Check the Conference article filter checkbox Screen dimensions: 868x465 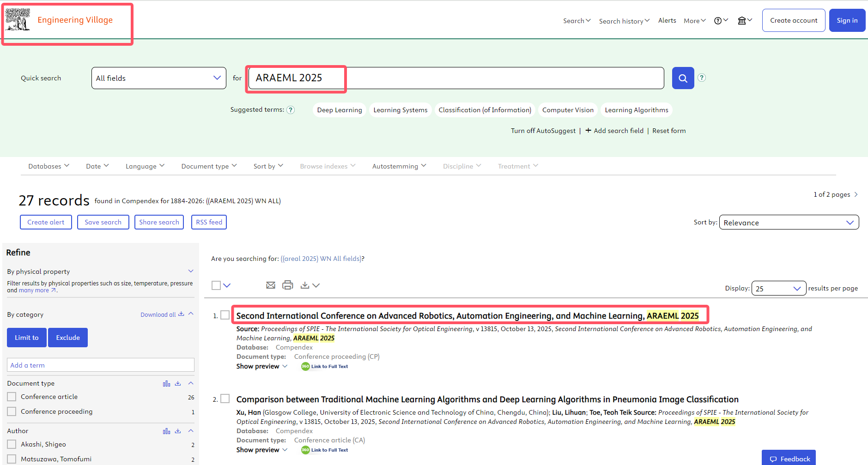point(12,397)
